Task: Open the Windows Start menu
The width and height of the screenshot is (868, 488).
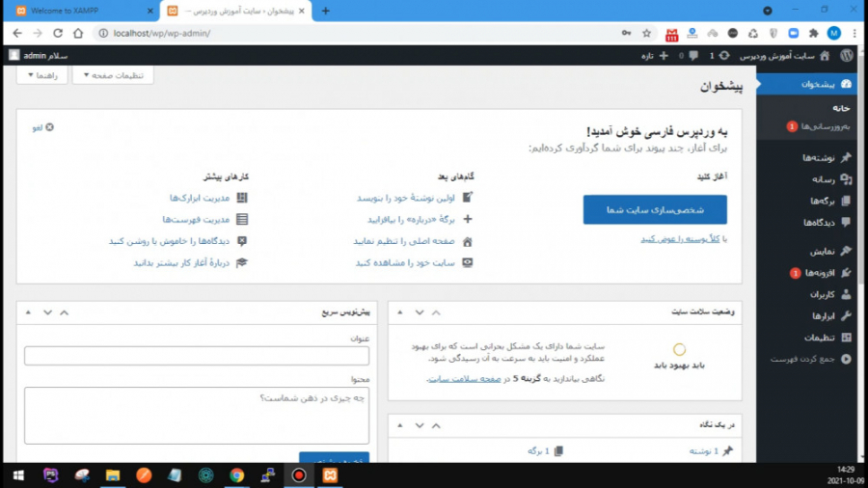Action: [x=18, y=475]
